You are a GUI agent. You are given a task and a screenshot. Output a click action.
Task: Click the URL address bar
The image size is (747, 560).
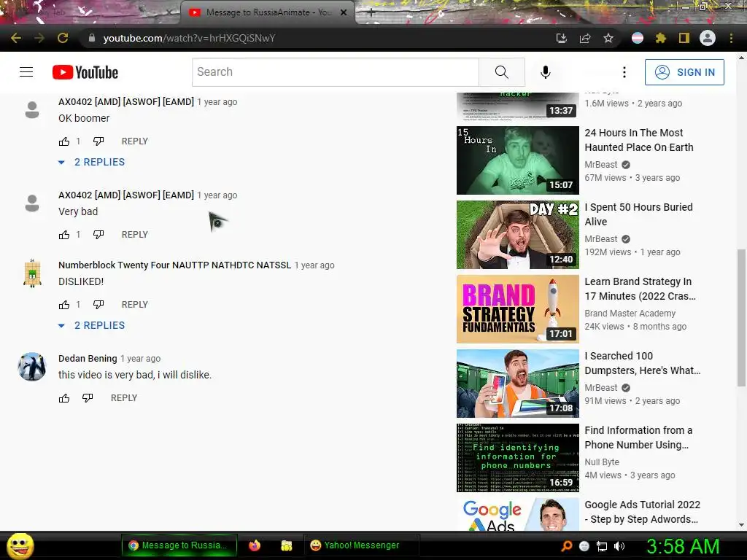pos(314,38)
